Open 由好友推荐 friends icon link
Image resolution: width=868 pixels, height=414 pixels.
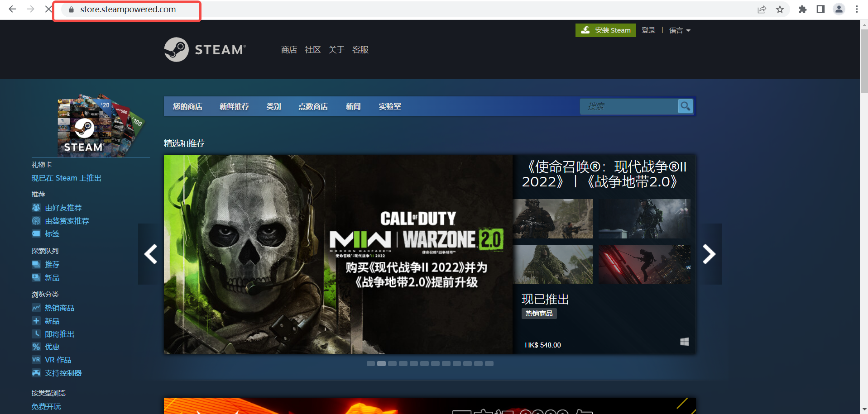tap(36, 208)
